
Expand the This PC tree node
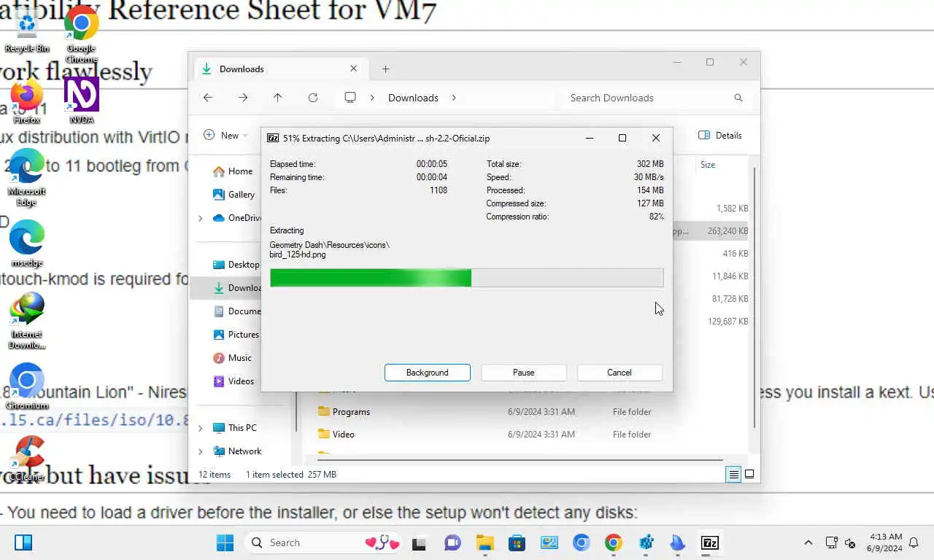[201, 428]
